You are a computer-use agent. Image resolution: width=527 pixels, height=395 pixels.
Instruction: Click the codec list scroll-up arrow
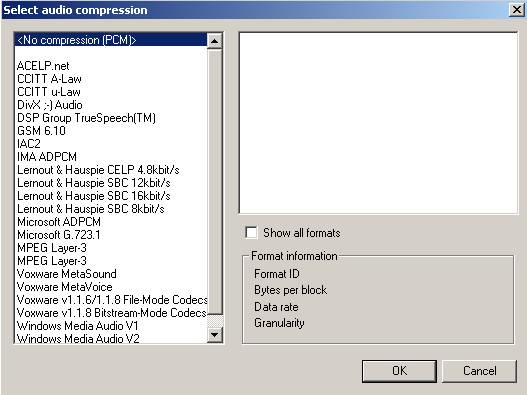pyautogui.click(x=214, y=41)
